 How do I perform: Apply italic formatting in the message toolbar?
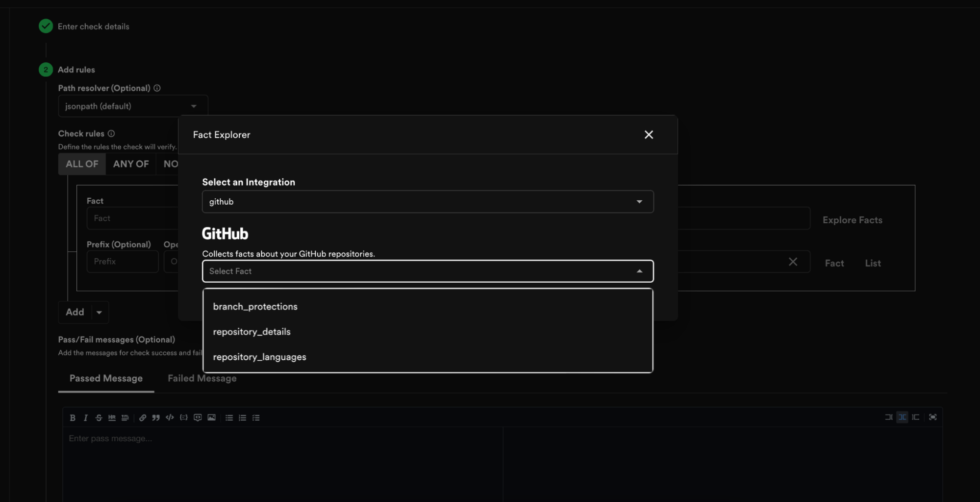pyautogui.click(x=85, y=417)
